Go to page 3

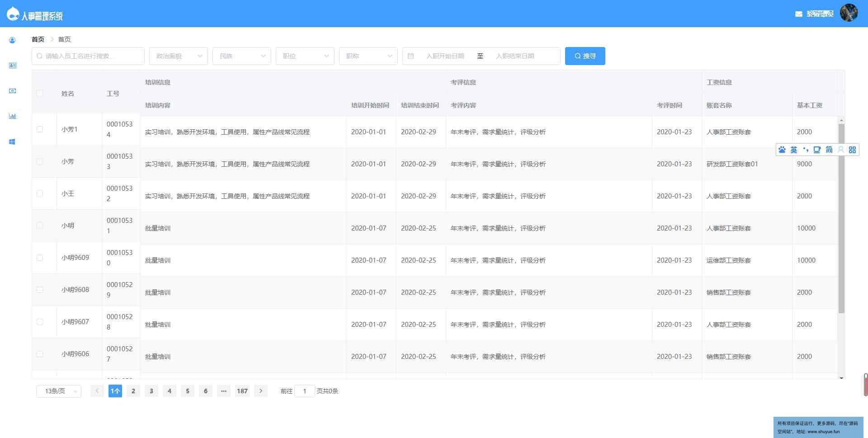(151, 391)
